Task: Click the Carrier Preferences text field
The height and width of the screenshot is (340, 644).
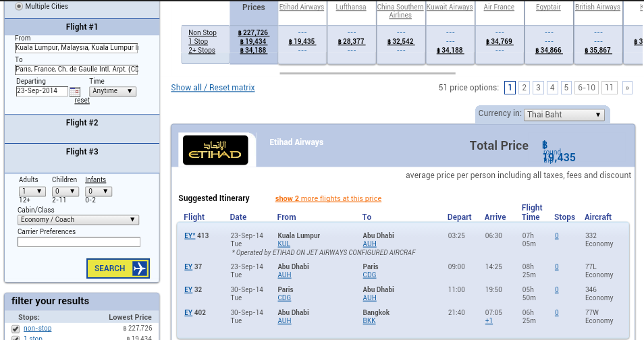Action: coord(78,242)
